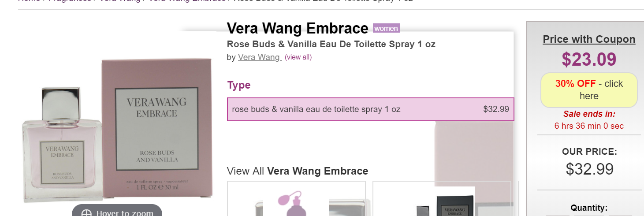Click the Quantity label

[589, 208]
